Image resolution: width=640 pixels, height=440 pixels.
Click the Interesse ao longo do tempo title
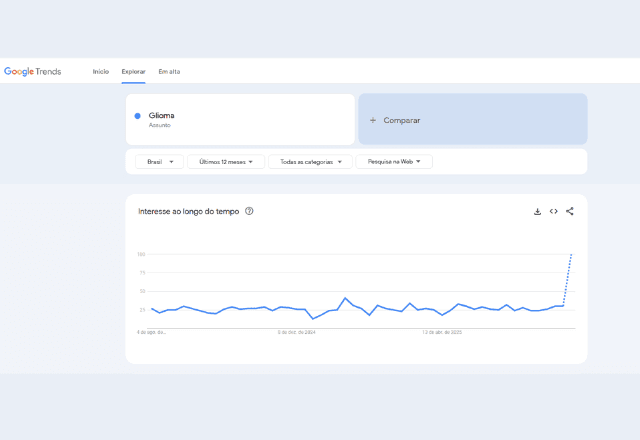tap(189, 211)
